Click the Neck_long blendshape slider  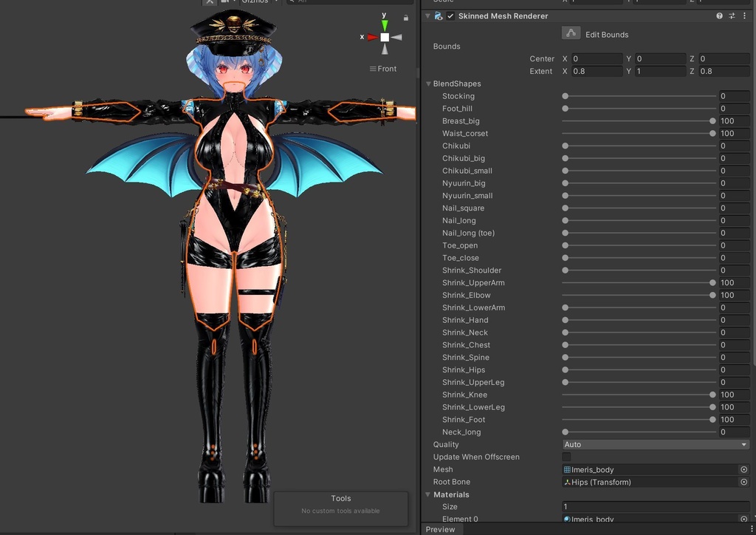click(639, 432)
